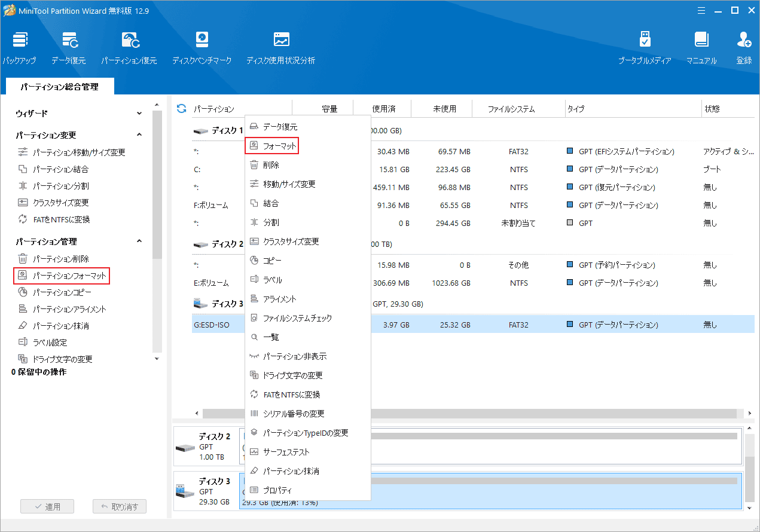Choose クラスタサイズ変更 in the sidebar
This screenshot has height=532, width=760.
tap(53, 203)
